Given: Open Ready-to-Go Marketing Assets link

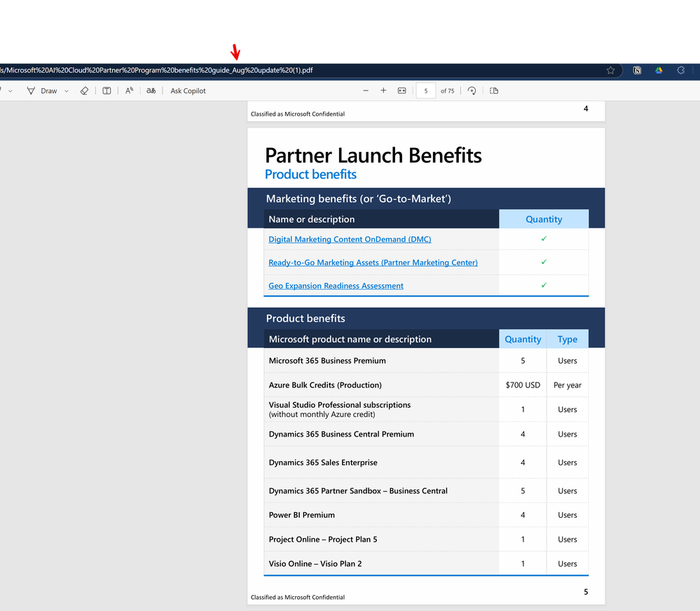Looking at the screenshot, I should [373, 263].
